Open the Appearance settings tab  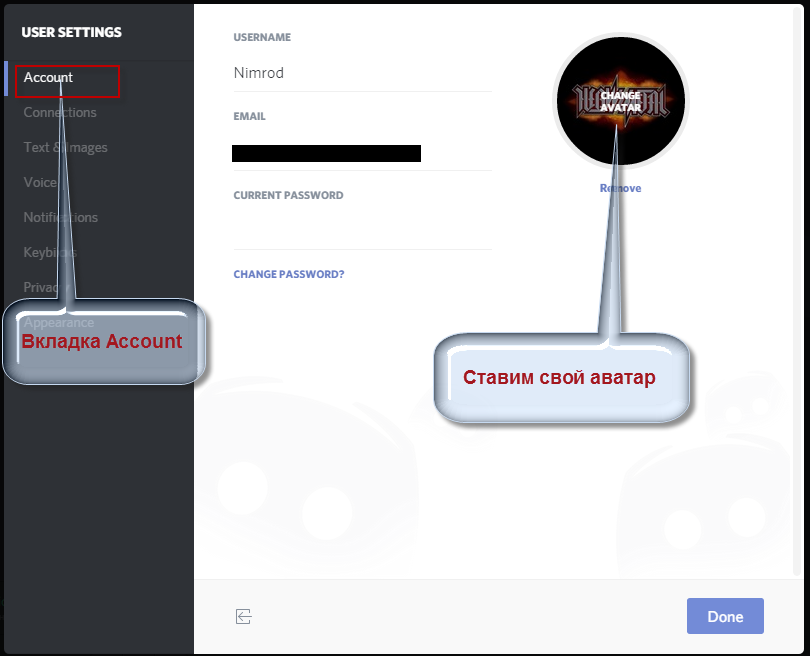(x=59, y=322)
